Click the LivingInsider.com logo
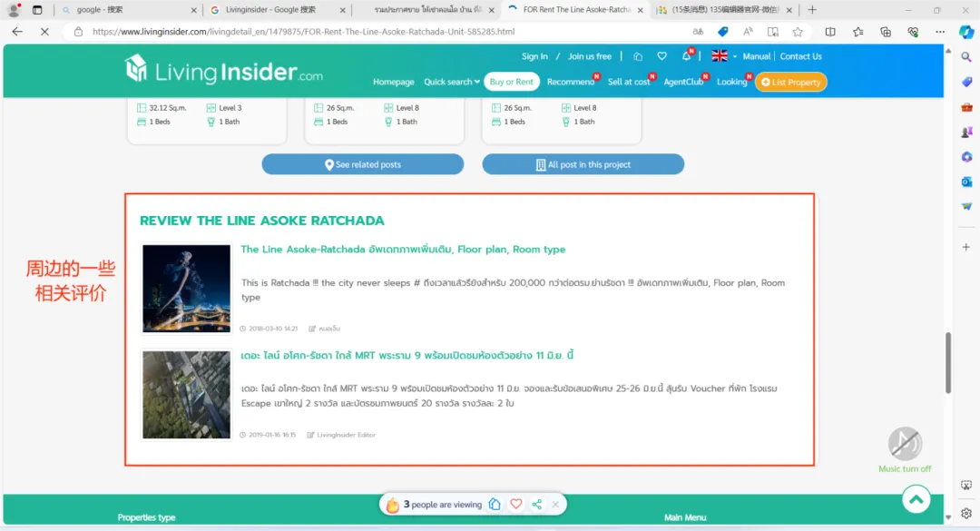980x531 pixels. click(223, 69)
